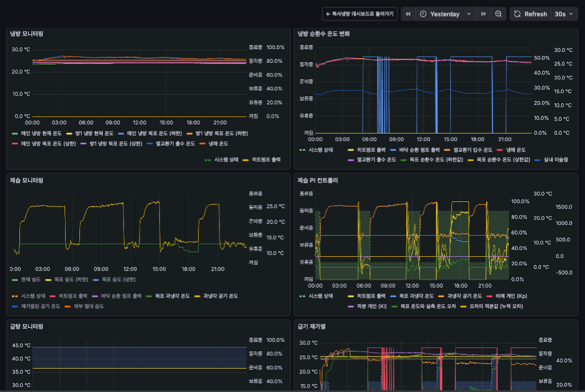The height and width of the screenshot is (392, 585).
Task: Click the circular refresh arrows icon
Action: 518,14
